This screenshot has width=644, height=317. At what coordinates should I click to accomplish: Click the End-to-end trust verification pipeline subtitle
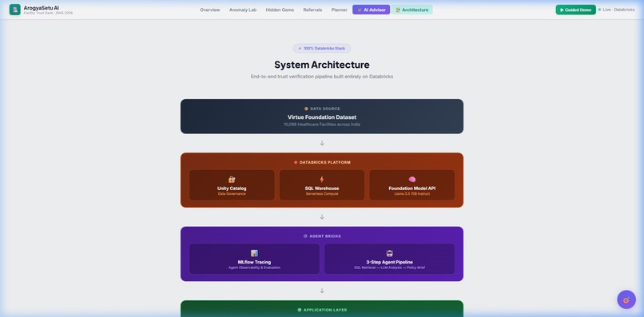[321, 77]
